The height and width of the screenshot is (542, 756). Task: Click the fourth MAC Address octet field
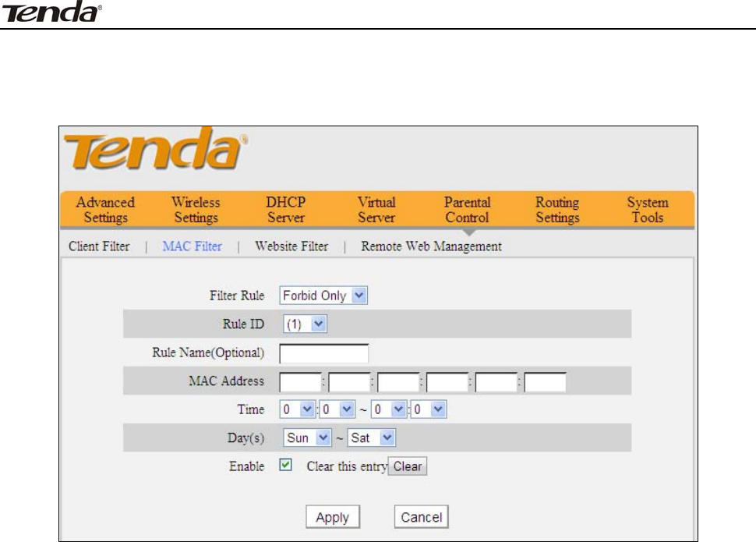pyautogui.click(x=447, y=382)
